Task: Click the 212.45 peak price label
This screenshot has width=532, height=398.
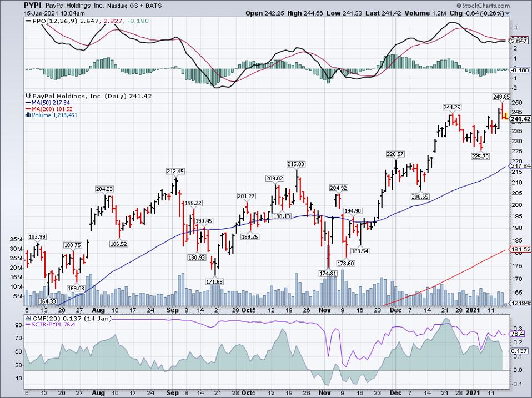Action: coord(175,171)
